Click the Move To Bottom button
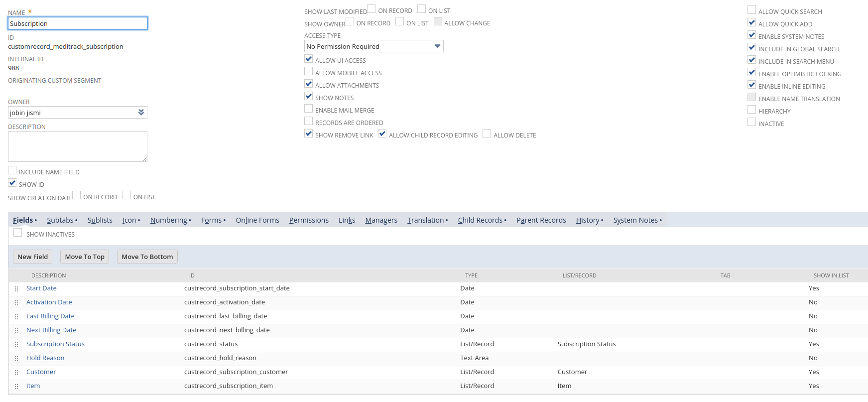This screenshot has width=868, height=402. (x=147, y=257)
